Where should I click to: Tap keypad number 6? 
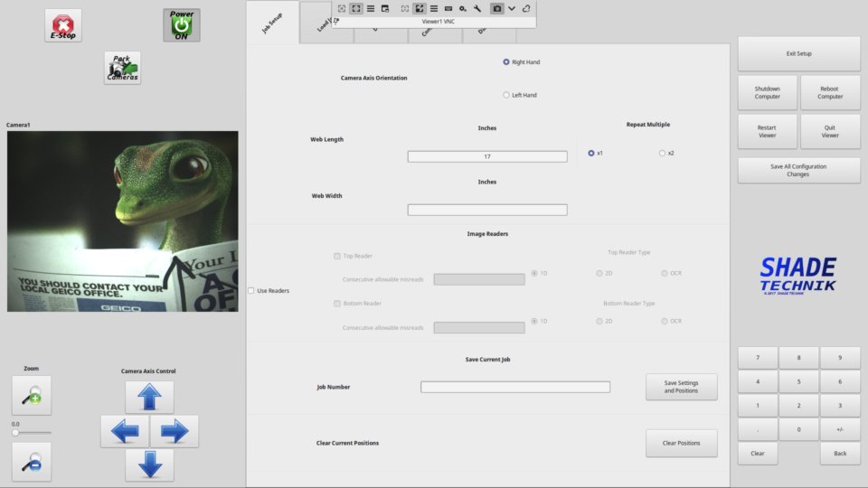pyautogui.click(x=840, y=381)
